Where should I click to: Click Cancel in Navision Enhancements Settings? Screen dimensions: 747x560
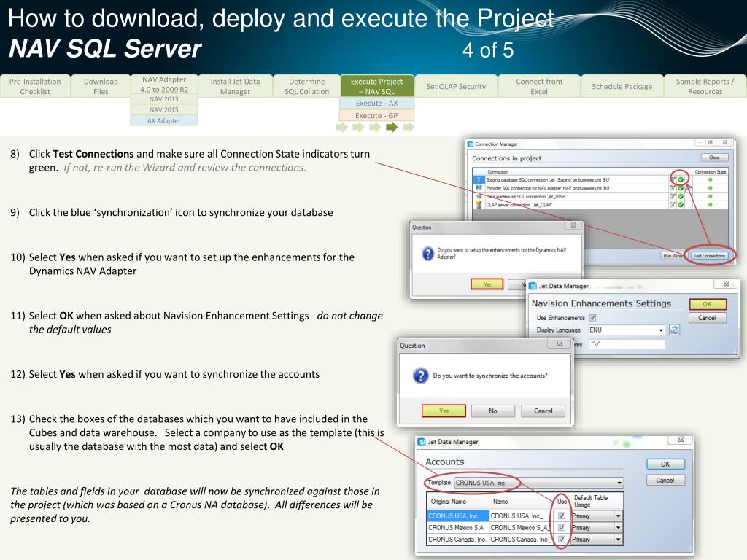pos(707,318)
